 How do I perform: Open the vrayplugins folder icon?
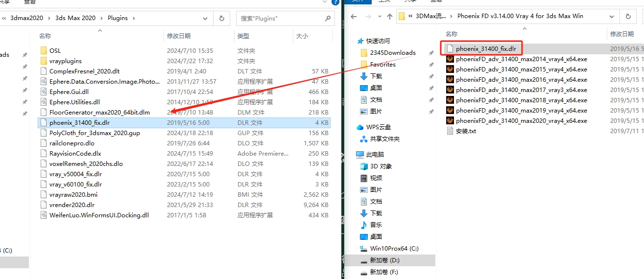click(x=43, y=61)
